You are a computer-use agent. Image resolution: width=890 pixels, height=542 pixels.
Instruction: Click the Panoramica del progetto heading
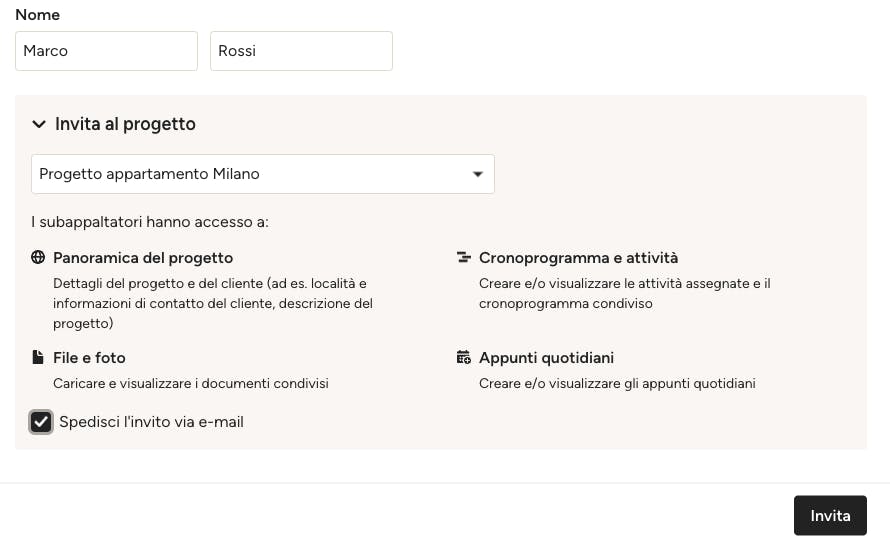pos(143,258)
